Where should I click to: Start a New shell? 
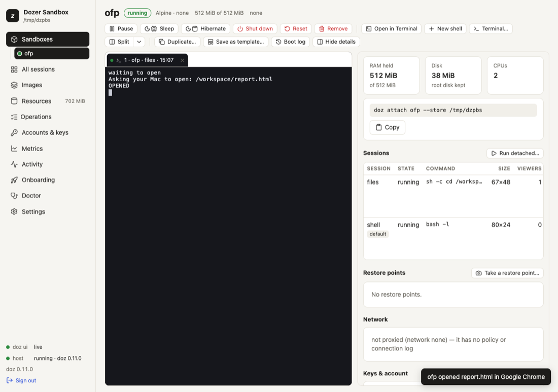(445, 29)
